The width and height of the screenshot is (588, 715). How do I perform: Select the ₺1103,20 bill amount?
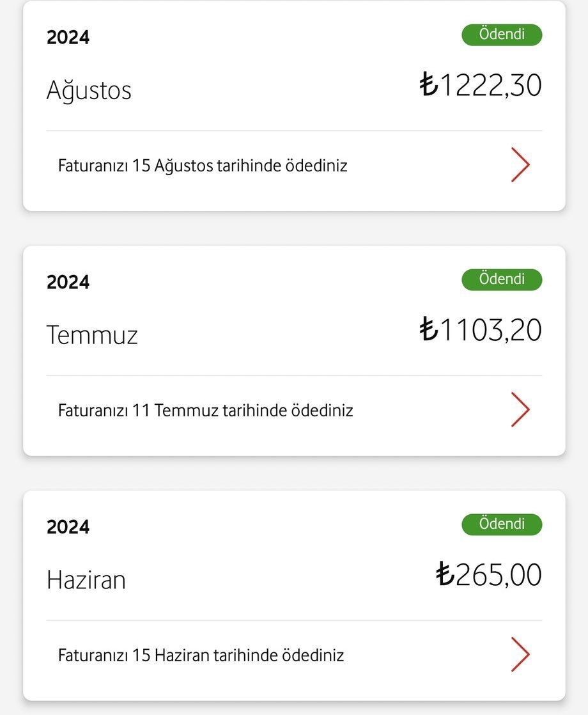(x=481, y=330)
